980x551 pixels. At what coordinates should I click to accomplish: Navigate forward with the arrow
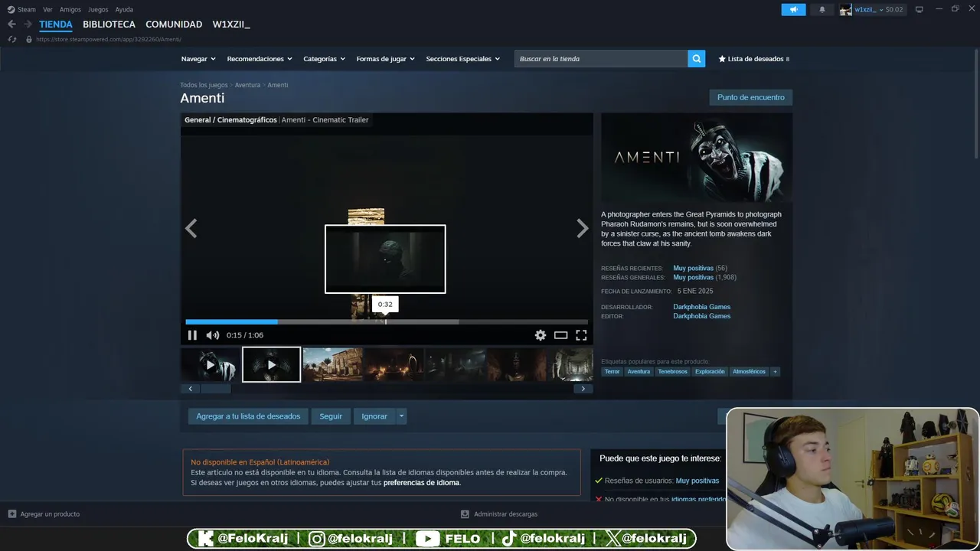point(28,24)
